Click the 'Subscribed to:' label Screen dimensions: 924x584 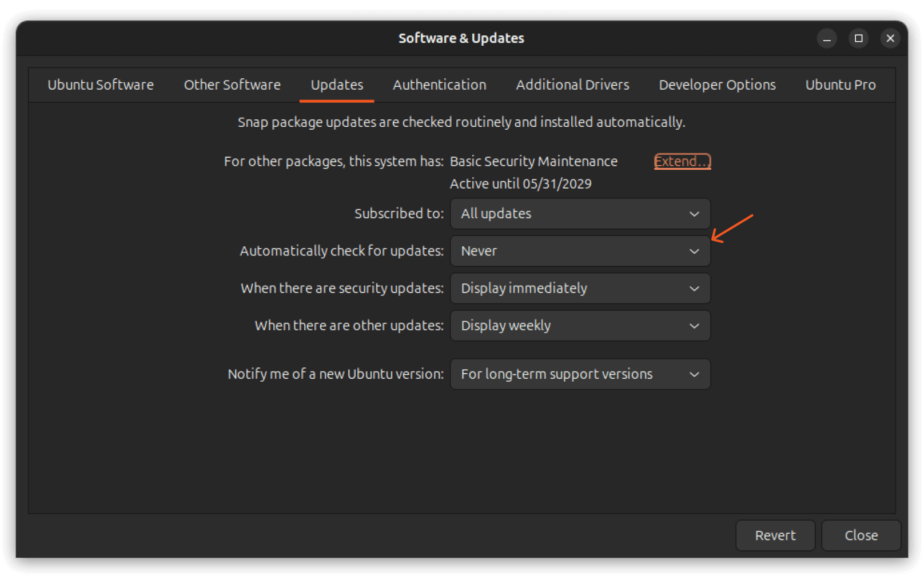click(x=399, y=214)
